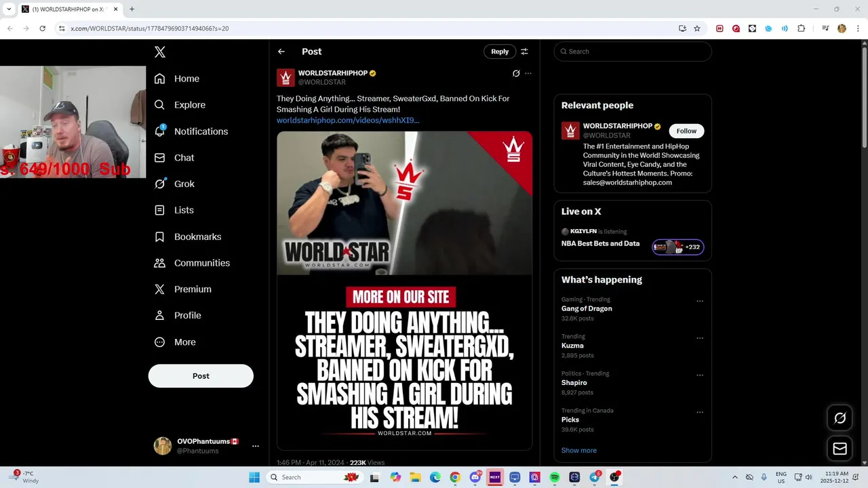Click Show more under What's happening
Screen dimensions: 868x488
point(578,450)
